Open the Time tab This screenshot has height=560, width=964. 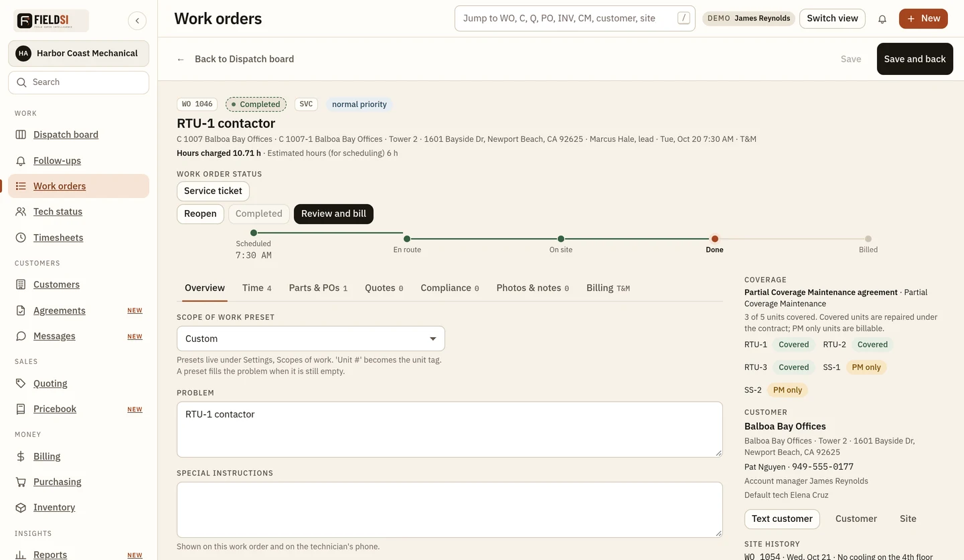tap(256, 288)
